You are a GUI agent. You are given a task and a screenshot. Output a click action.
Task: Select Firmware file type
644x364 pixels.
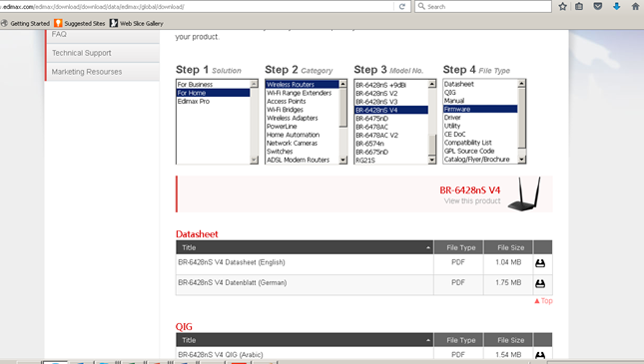480,109
